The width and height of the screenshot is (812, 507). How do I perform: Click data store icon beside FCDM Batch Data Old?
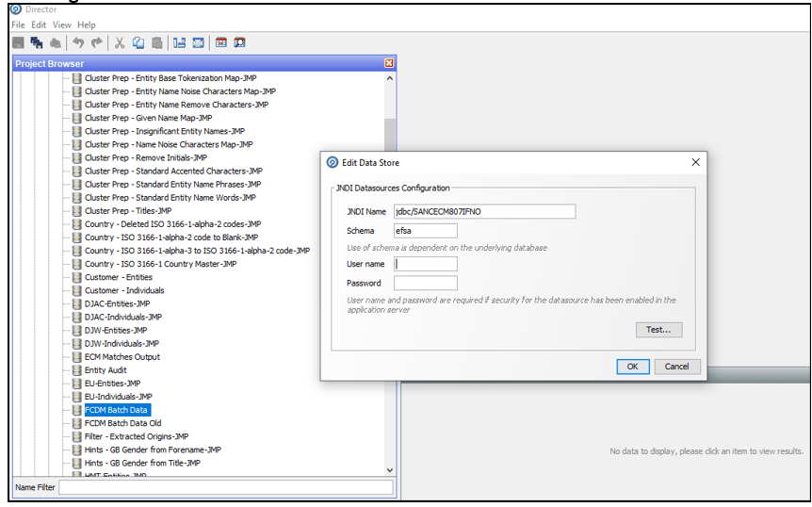76,424
